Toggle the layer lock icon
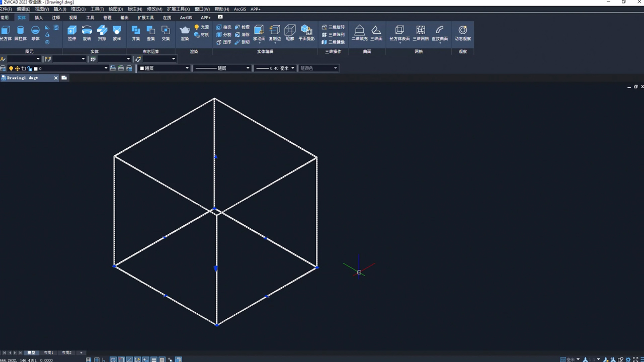 [x=30, y=68]
